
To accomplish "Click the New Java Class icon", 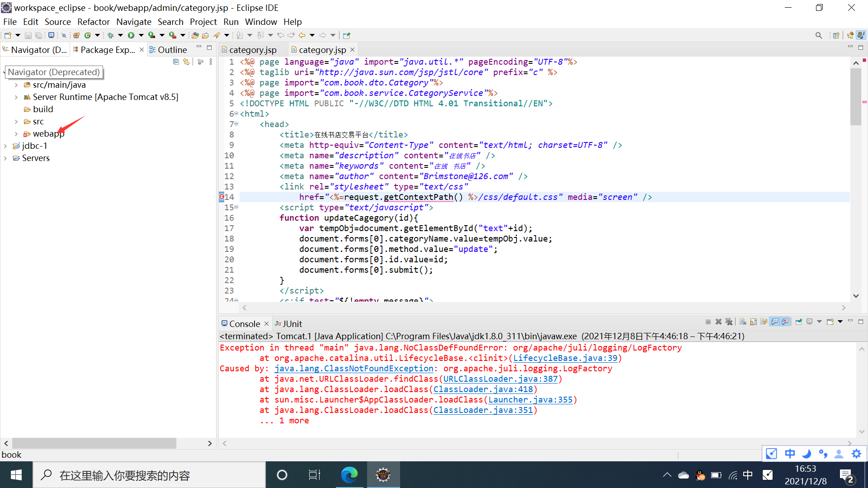I will (88, 35).
